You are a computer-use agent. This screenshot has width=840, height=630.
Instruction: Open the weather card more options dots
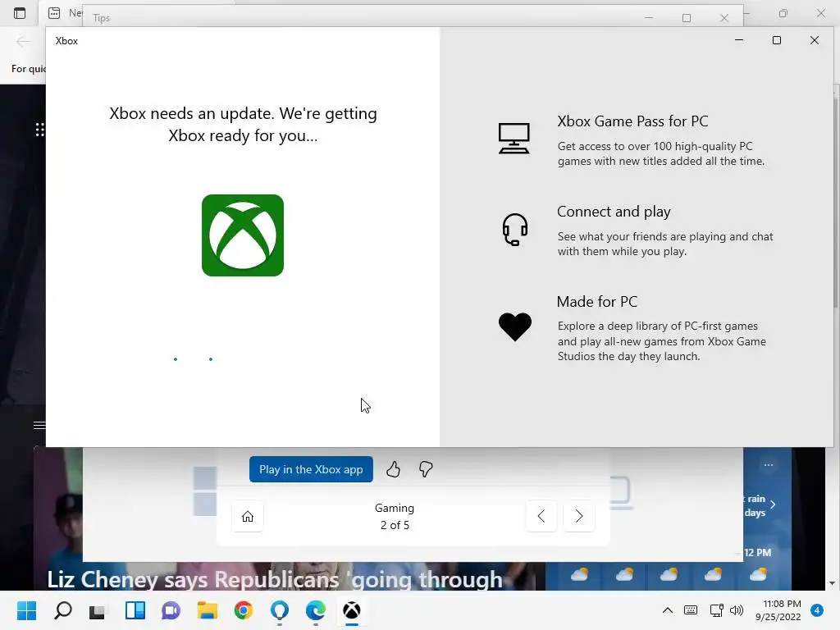768,465
